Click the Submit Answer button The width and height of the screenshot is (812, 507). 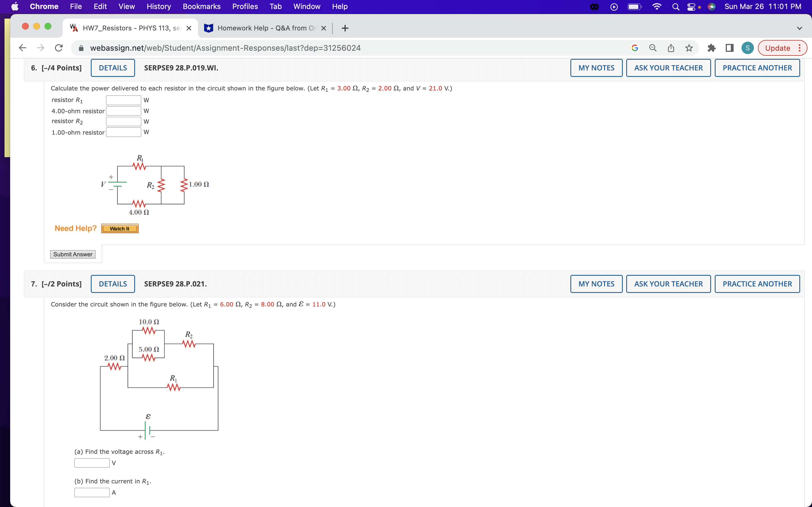(72, 254)
